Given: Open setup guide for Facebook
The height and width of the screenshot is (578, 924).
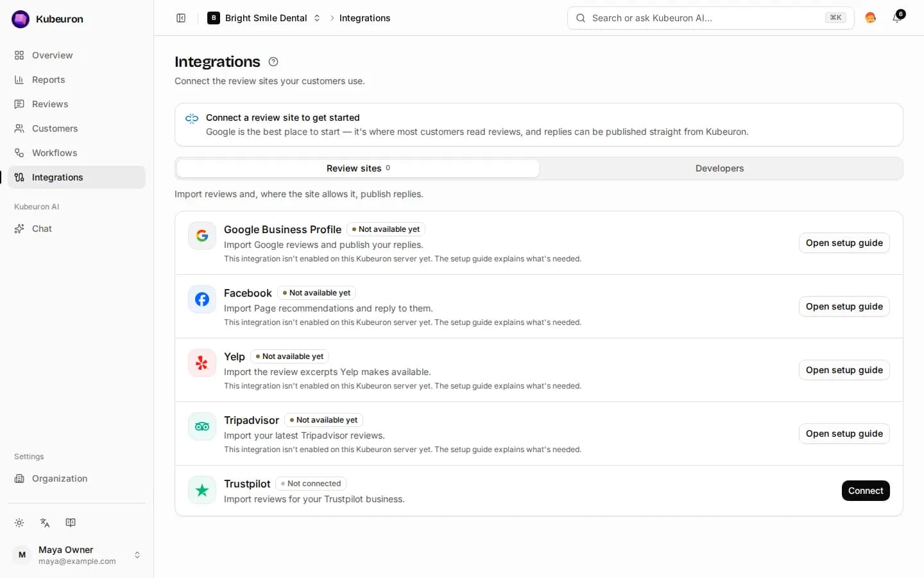Looking at the screenshot, I should 844,306.
